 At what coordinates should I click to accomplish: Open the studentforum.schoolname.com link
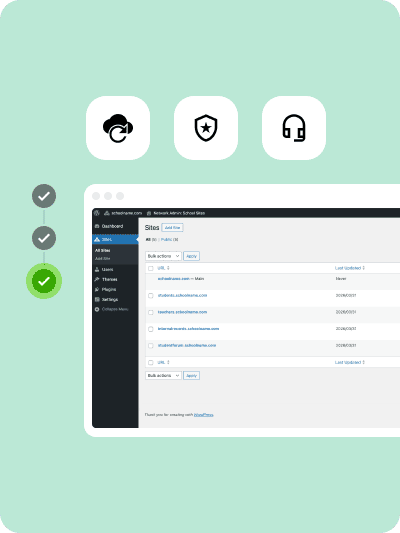pos(187,345)
